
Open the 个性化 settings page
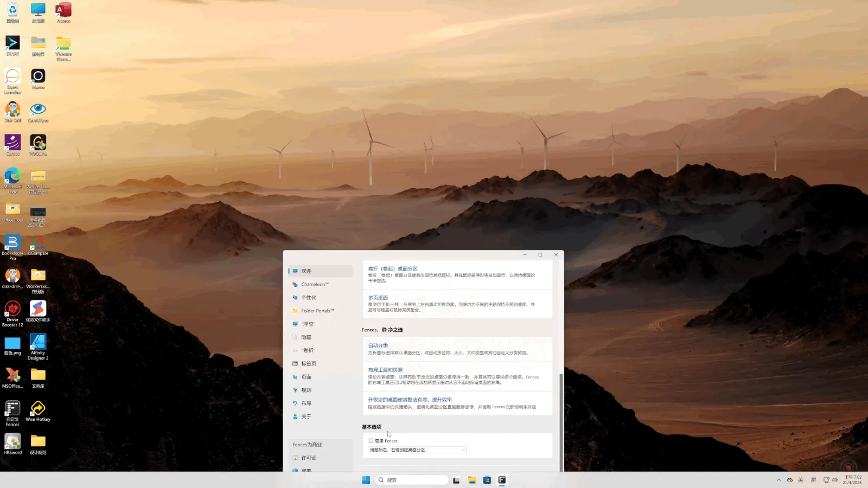[309, 298]
